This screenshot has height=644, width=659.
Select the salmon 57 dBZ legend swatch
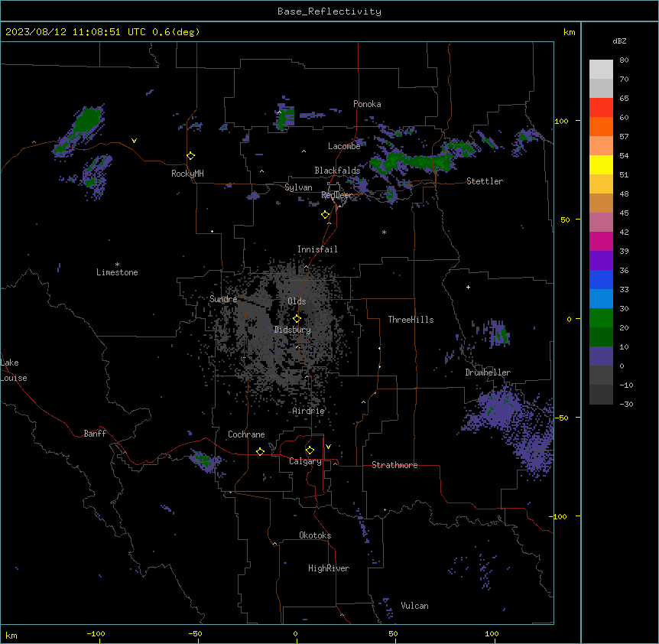coord(601,145)
